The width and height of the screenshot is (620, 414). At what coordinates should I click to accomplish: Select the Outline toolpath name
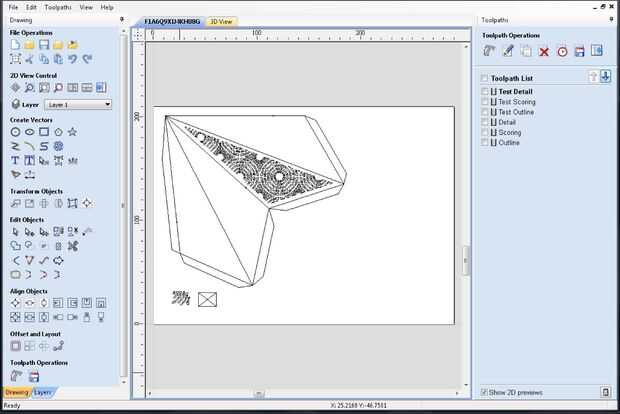pos(509,143)
